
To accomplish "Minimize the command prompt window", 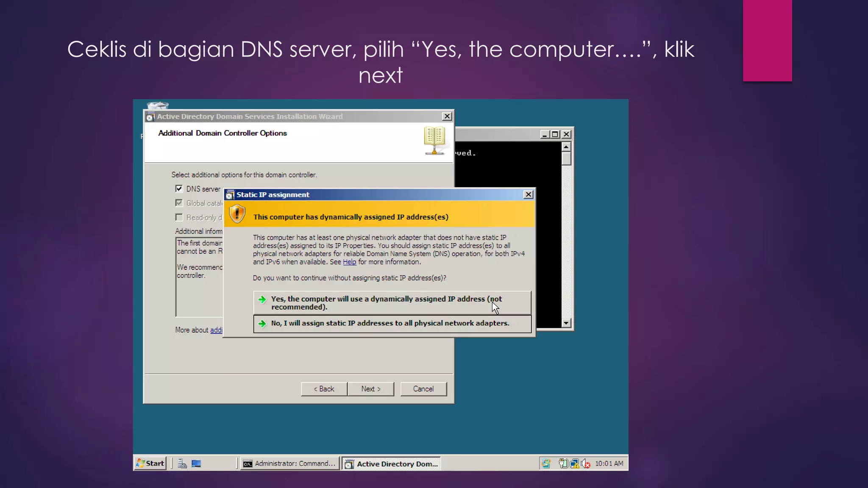I will click(x=545, y=134).
